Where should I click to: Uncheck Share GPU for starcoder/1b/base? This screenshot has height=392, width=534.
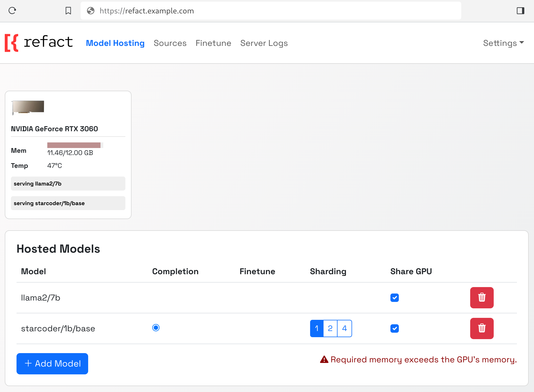pos(395,328)
